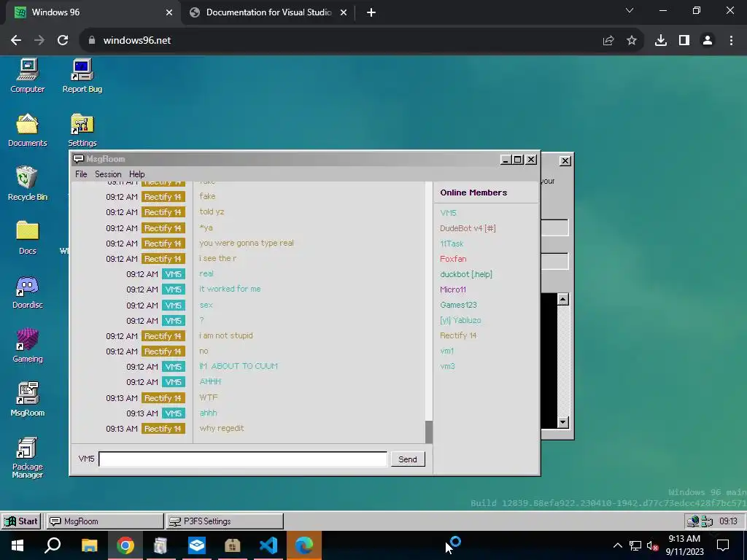The image size is (747, 560).
Task: Click the message 'you were gonna type real'
Action: click(247, 243)
